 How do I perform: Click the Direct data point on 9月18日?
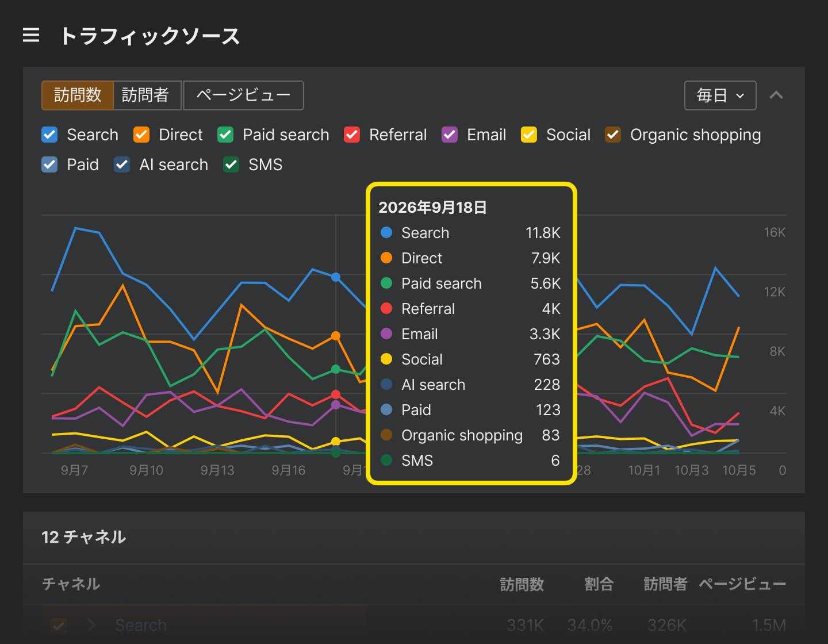(336, 336)
